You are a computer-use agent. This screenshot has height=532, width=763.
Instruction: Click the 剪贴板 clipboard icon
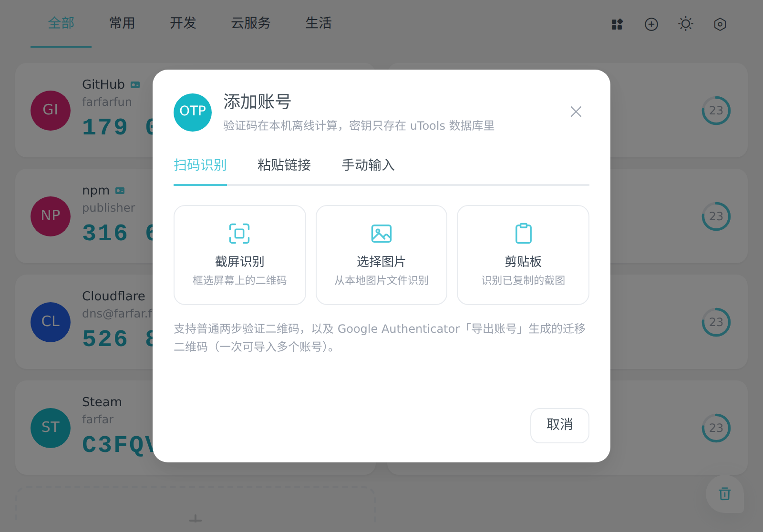click(x=523, y=234)
